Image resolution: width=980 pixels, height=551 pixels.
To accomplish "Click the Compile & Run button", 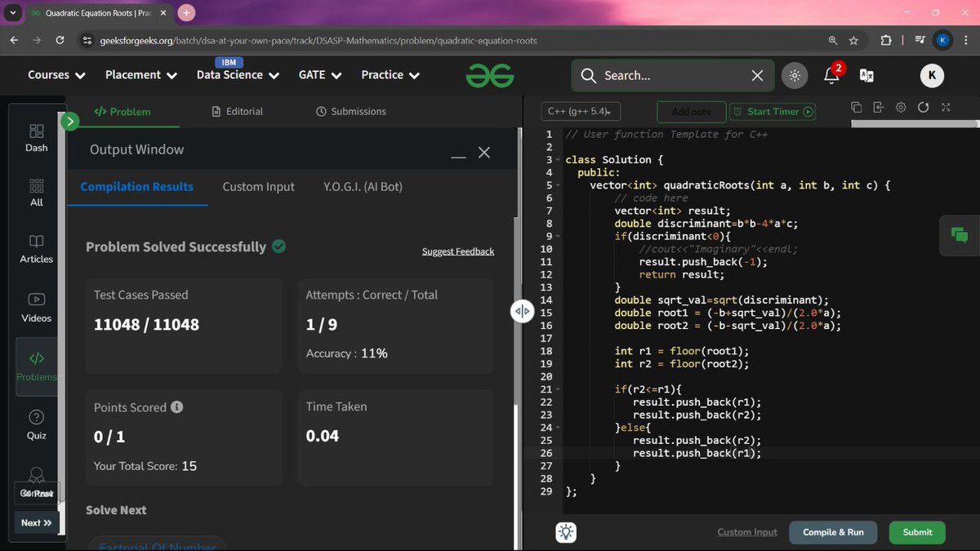I will [833, 532].
